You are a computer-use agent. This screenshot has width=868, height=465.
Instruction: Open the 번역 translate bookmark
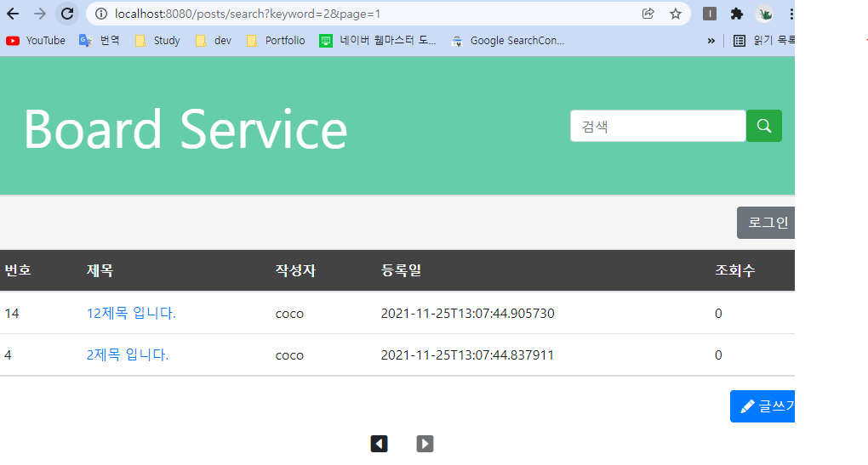[100, 40]
